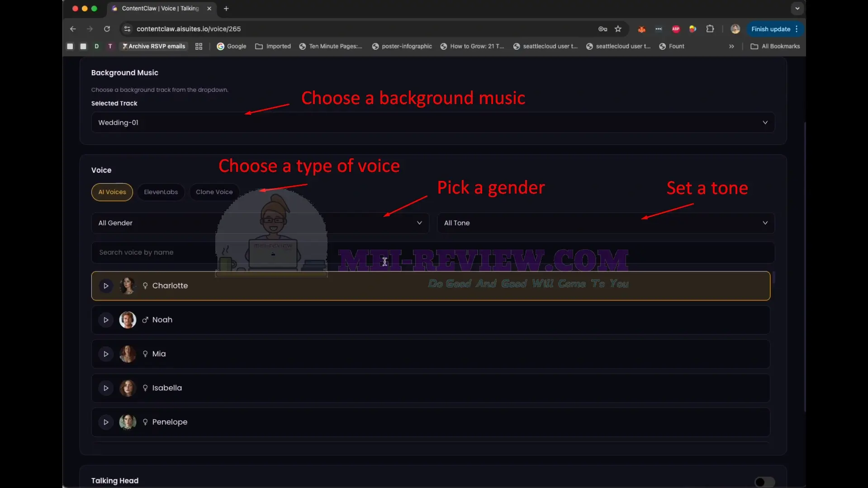Open the All Gender dropdown
The width and height of the screenshot is (868, 488).
pos(260,223)
